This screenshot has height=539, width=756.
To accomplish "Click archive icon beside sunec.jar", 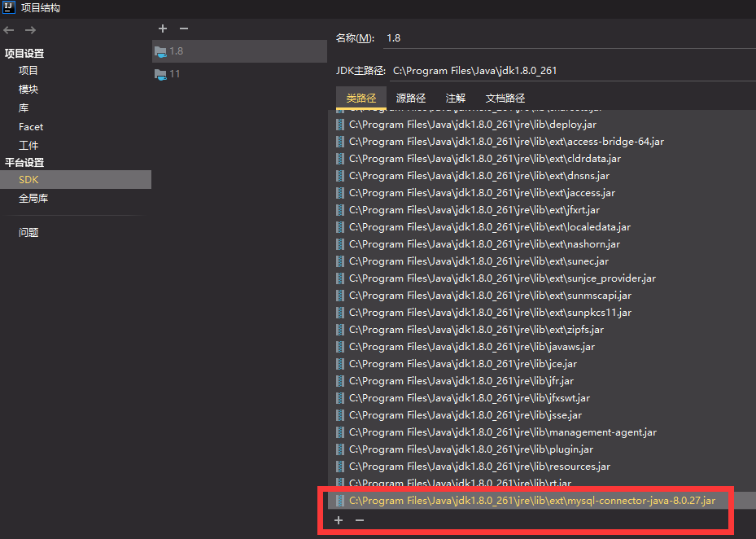I will [340, 261].
